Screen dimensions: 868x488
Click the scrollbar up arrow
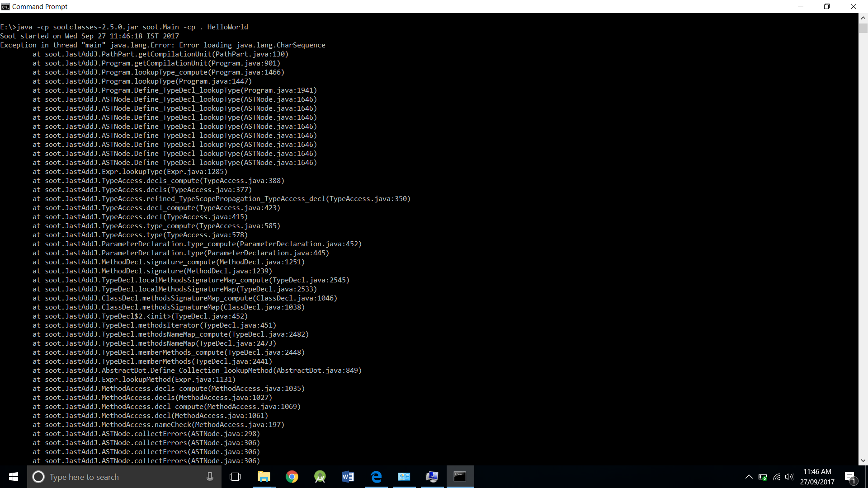point(863,18)
